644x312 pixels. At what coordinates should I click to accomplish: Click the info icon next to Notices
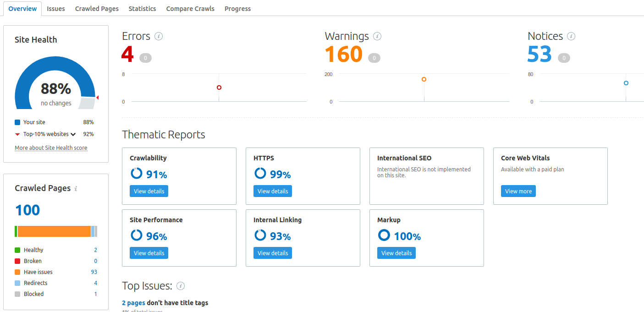[571, 36]
